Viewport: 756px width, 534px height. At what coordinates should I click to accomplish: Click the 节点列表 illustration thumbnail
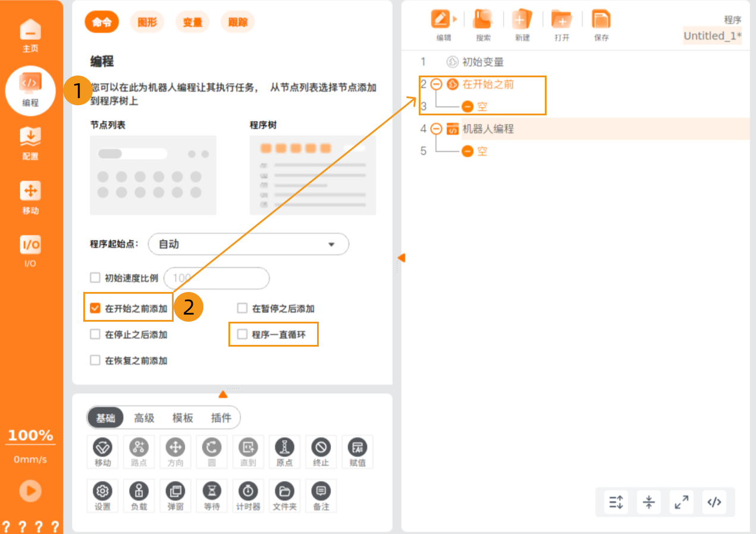[153, 175]
